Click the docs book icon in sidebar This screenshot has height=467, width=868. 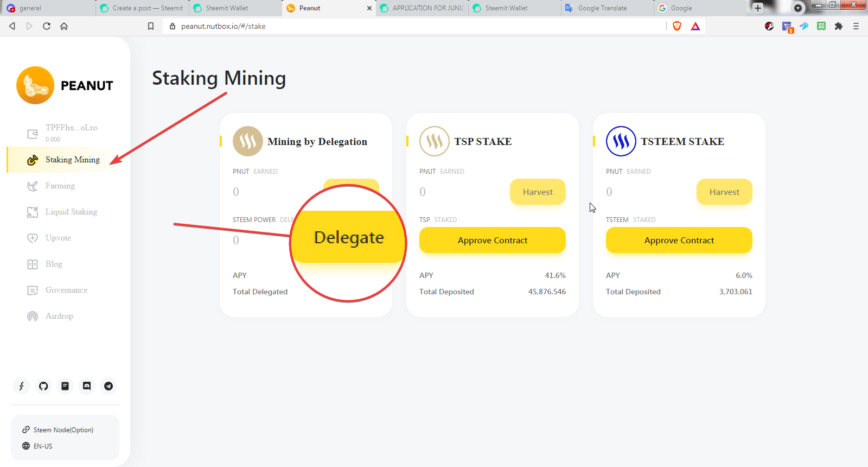[x=65, y=386]
